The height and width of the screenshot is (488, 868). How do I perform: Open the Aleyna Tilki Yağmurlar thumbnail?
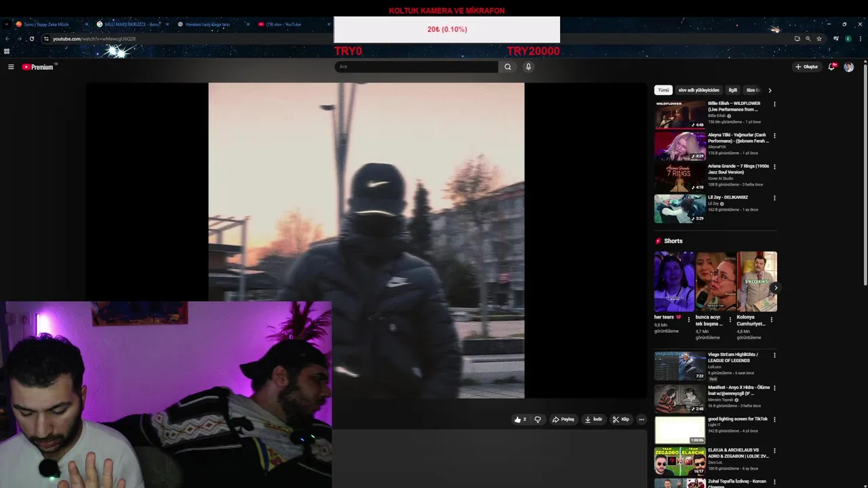679,146
